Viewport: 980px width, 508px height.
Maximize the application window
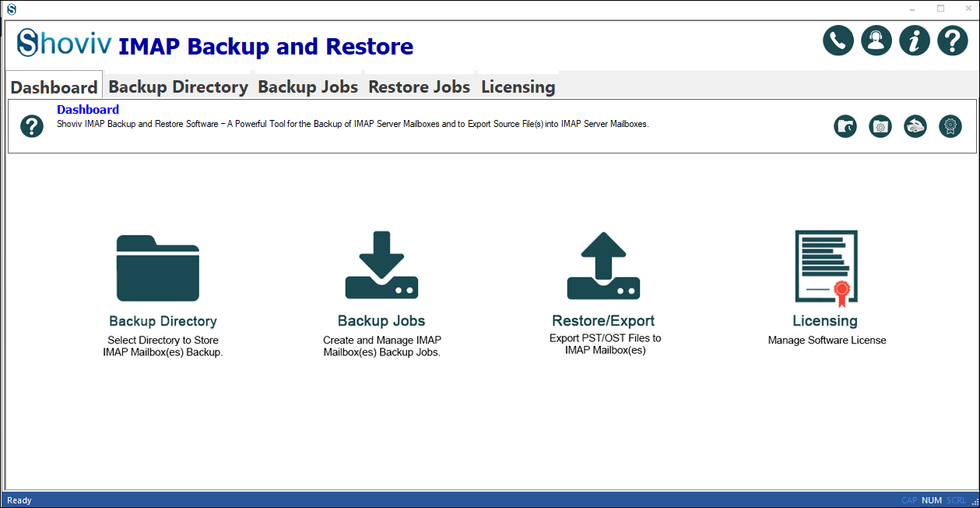(940, 9)
